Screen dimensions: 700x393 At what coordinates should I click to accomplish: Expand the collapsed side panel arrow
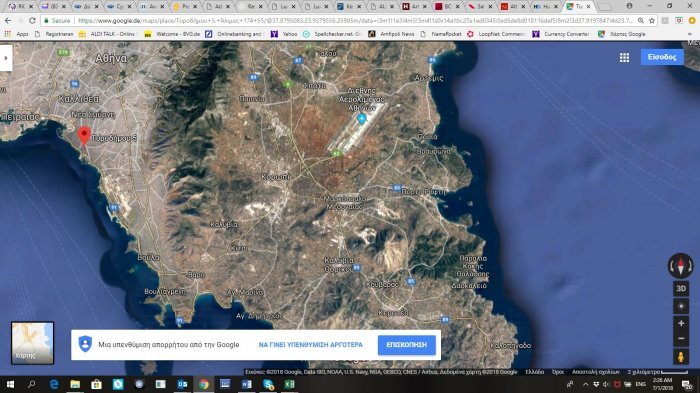pyautogui.click(x=6, y=58)
